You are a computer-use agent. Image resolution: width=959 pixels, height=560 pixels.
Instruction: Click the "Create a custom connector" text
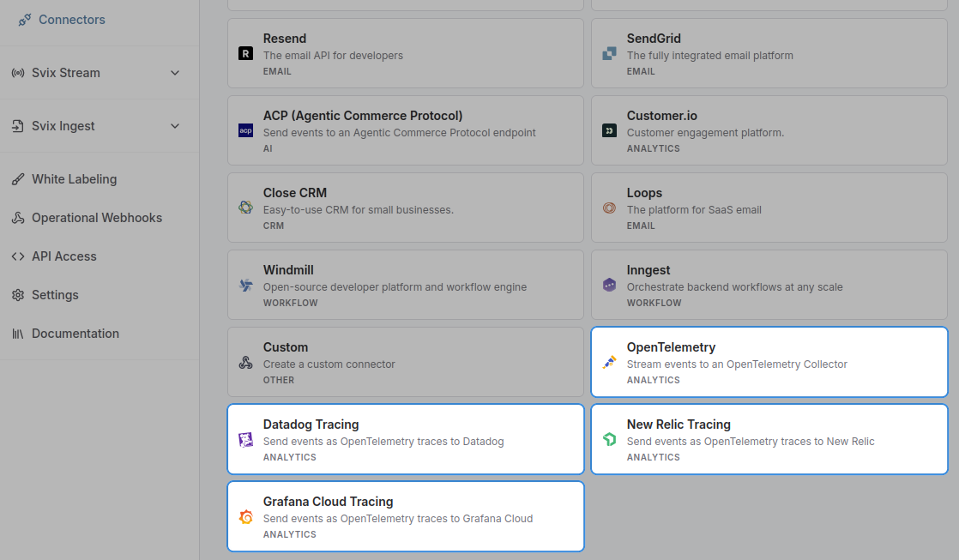[329, 364]
